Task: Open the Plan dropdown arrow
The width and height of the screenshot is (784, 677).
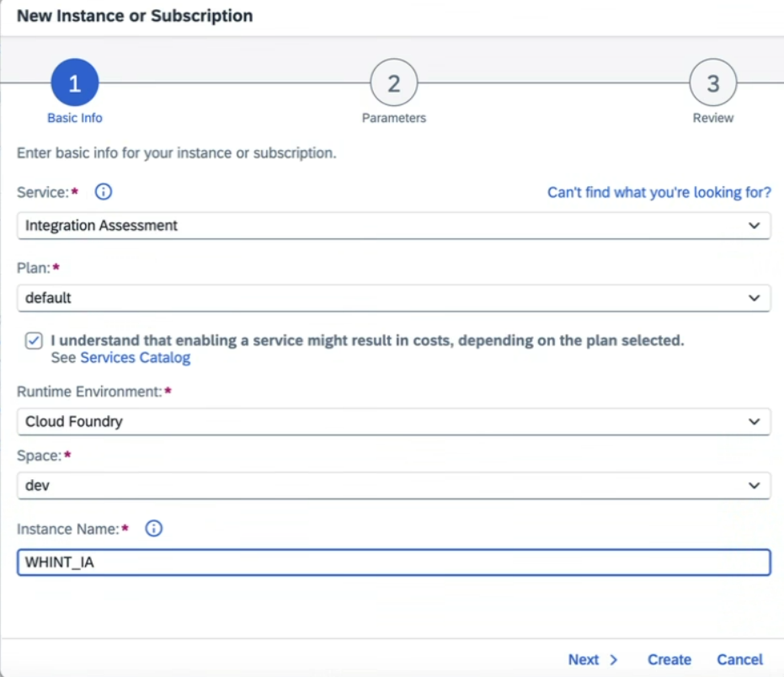Action: click(x=755, y=298)
